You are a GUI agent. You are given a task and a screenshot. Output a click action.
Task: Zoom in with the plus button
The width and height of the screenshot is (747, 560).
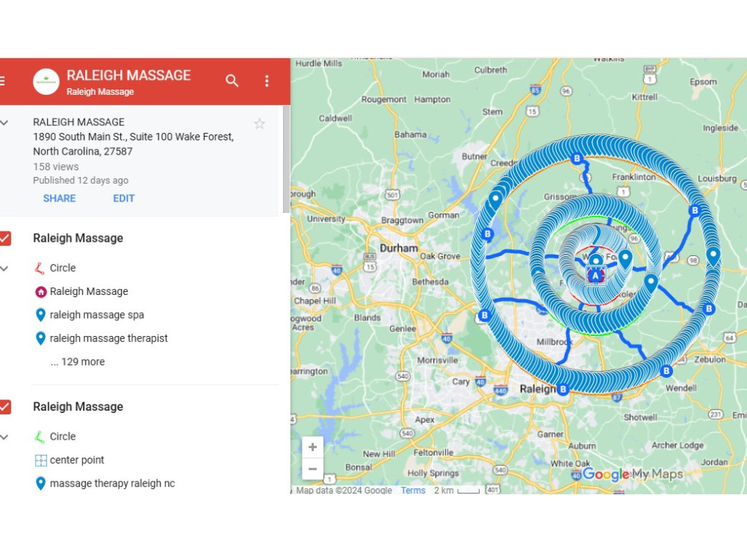(312, 447)
